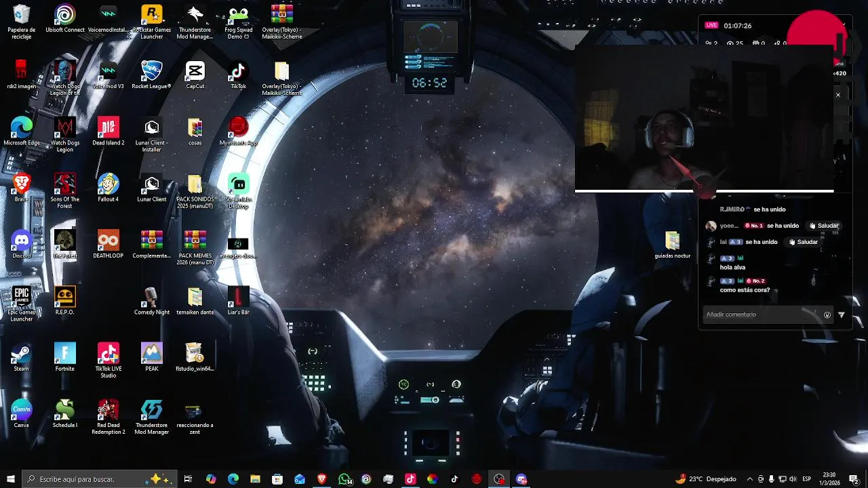The image size is (868, 488).
Task: Select the Epic Games Launcher icon
Action: point(22,304)
